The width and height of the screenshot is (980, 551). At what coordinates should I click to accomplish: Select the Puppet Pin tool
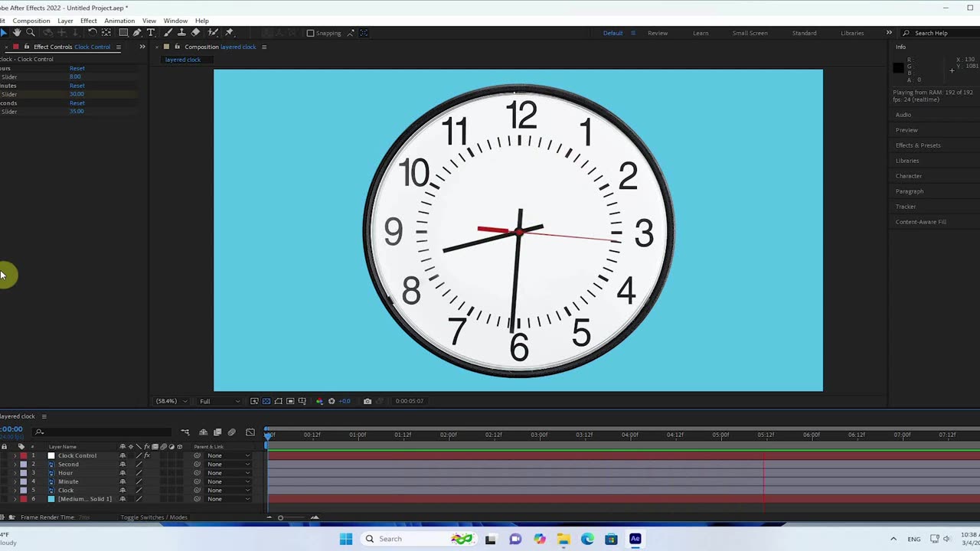pyautogui.click(x=229, y=33)
